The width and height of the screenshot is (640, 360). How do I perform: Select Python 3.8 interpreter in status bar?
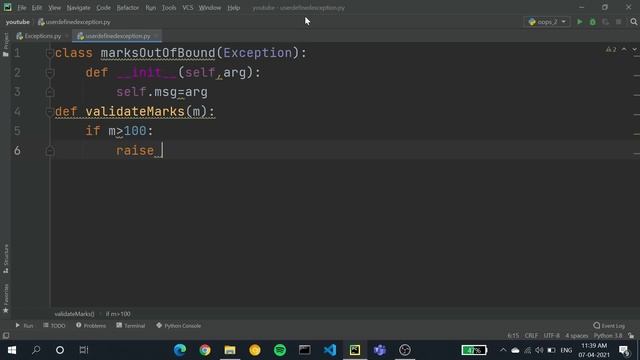(608, 336)
